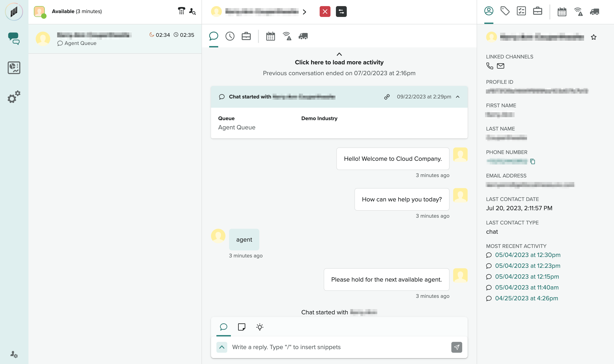Toggle favorite star for this customer
This screenshot has height=364, width=614.
click(x=593, y=37)
